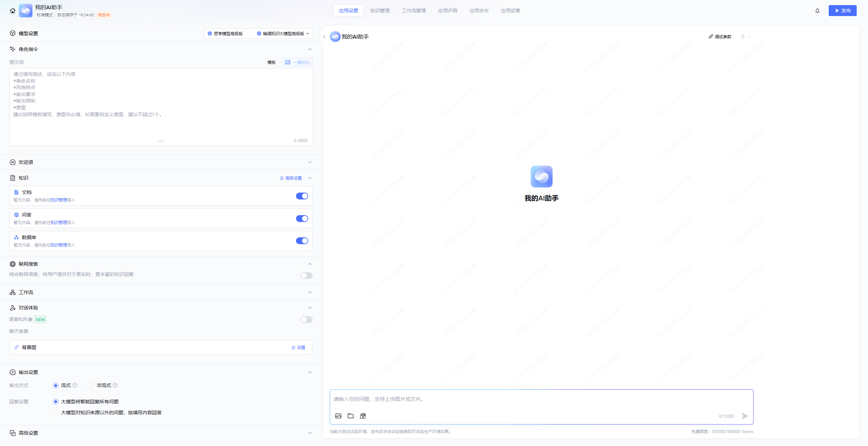This screenshot has width=868, height=446.
Task: Click the blue 发布 publish button
Action: pyautogui.click(x=842, y=11)
